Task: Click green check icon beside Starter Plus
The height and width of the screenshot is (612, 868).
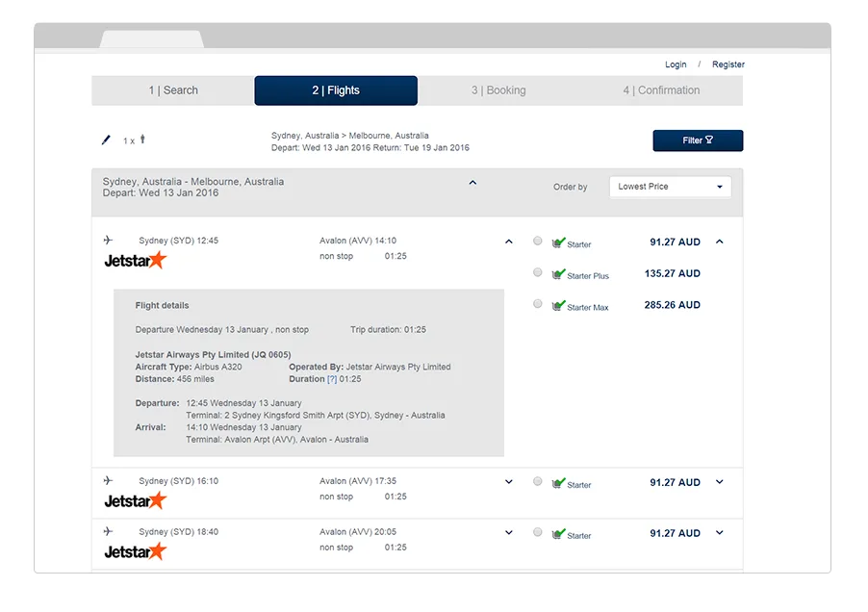Action: [x=558, y=274]
